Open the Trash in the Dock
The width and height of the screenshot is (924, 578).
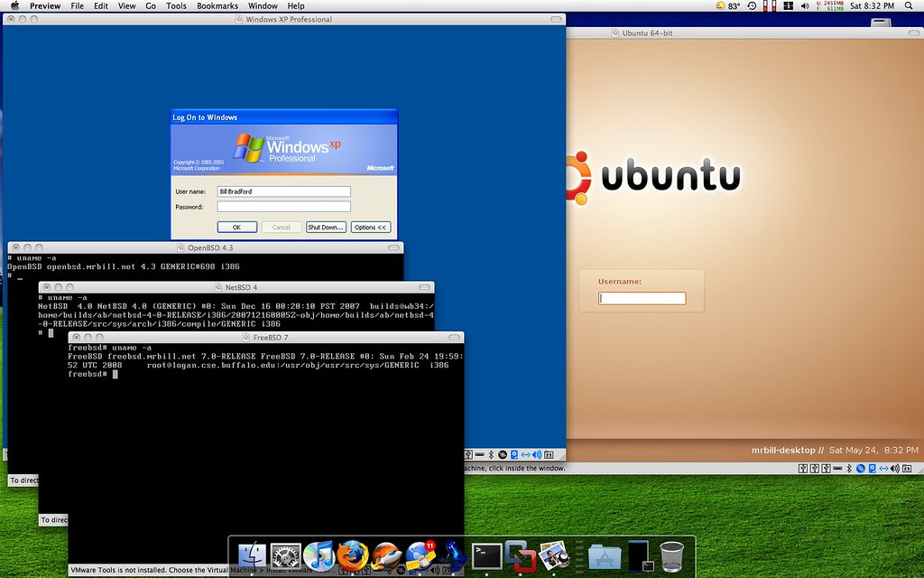click(672, 555)
